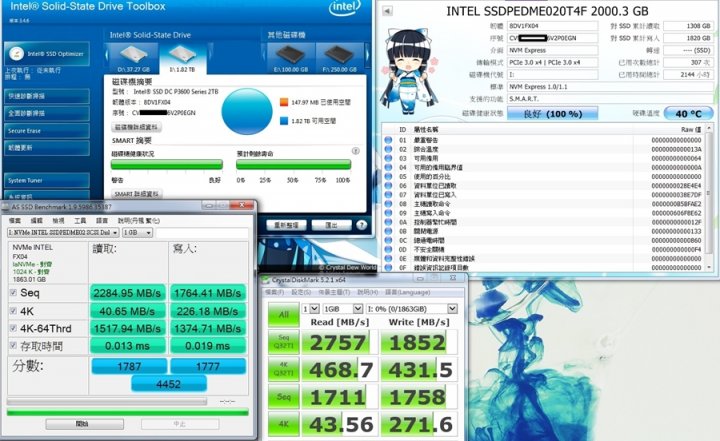Click the blue disk usage pie chart
Screen dimensions: 720x441
pos(247,111)
